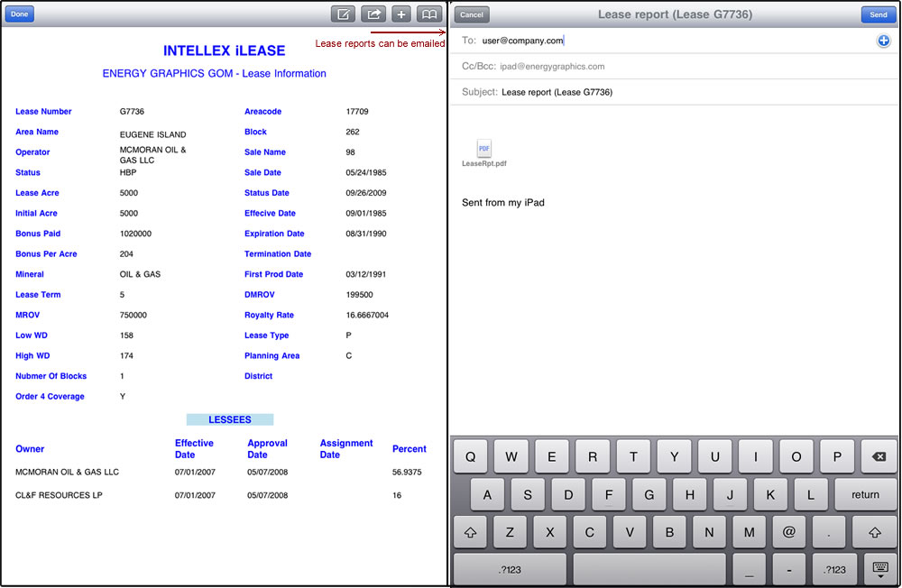Tap the R key
This screenshot has width=902, height=588.
tap(593, 457)
